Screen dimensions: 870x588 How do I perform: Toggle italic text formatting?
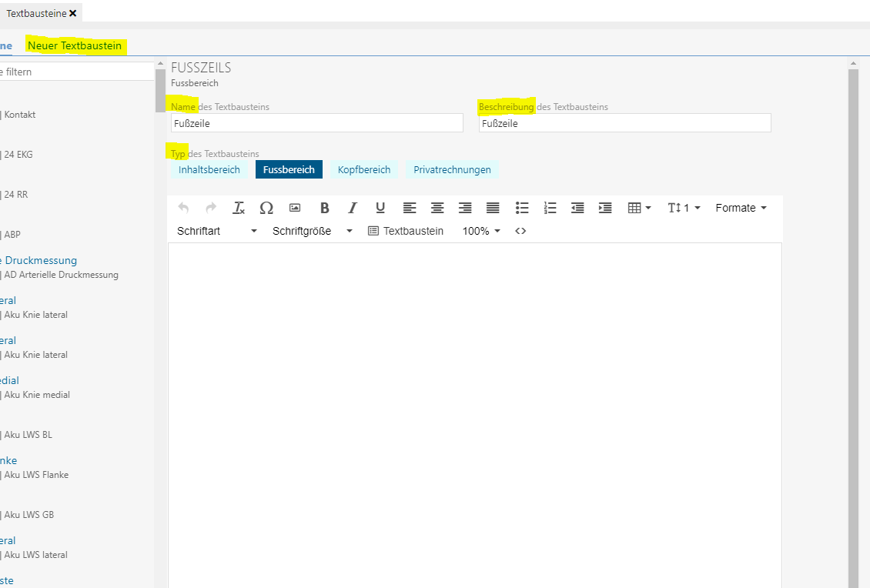tap(353, 208)
